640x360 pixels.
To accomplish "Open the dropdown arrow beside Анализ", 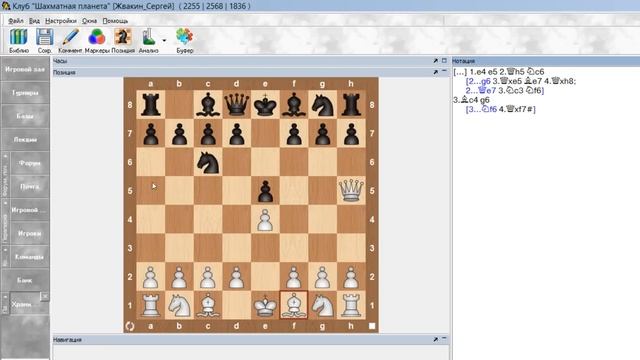I will coord(164,40).
